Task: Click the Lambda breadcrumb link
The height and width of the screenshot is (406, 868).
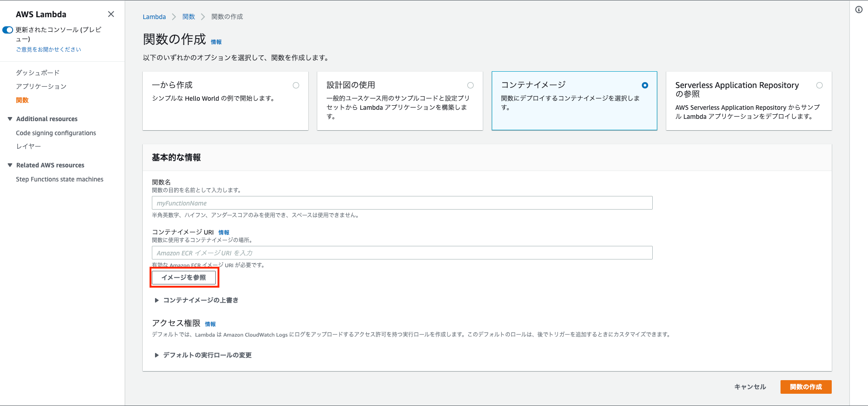Action: coord(154,17)
